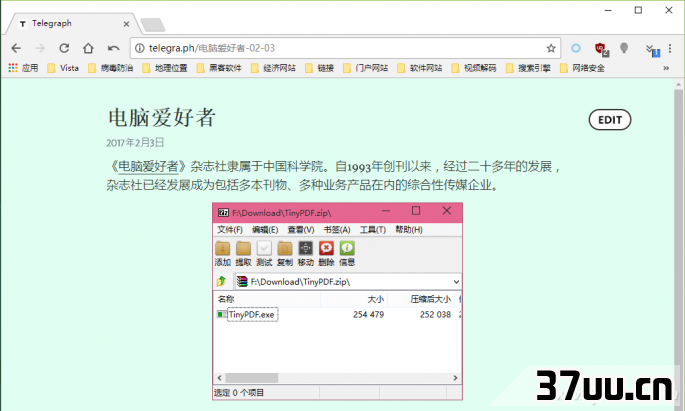Open the 书签(A) menu in 7-Zip
Viewport: 685px width, 411px height.
(x=337, y=230)
